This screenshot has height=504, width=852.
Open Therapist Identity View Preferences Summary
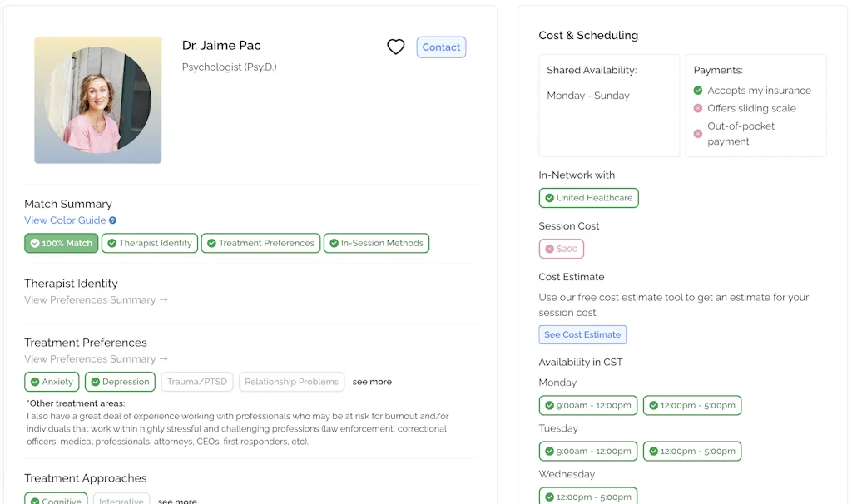click(x=96, y=300)
